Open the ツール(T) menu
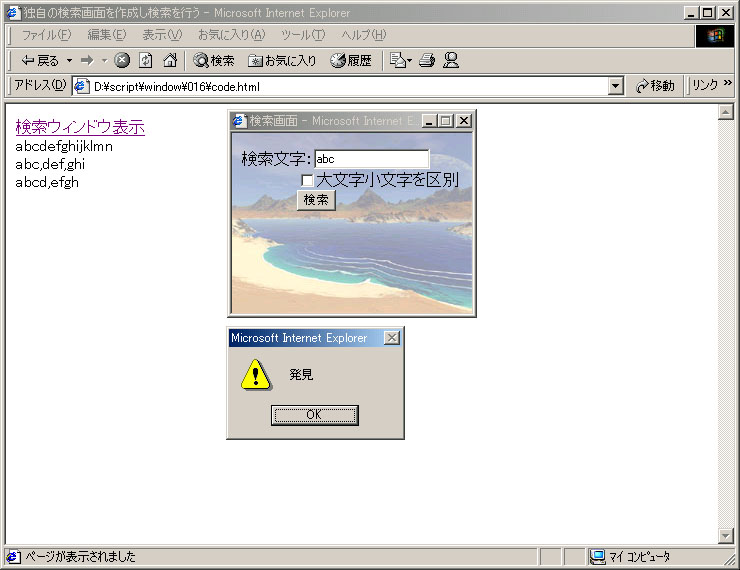Screen dimensions: 740x570 (x=303, y=34)
